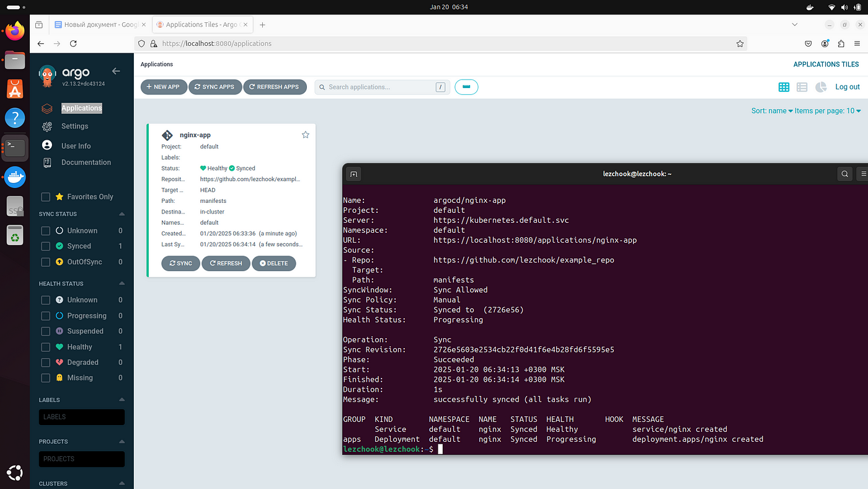Refresh nginx-app with the REFRESH button
The image size is (868, 489).
click(x=226, y=263)
